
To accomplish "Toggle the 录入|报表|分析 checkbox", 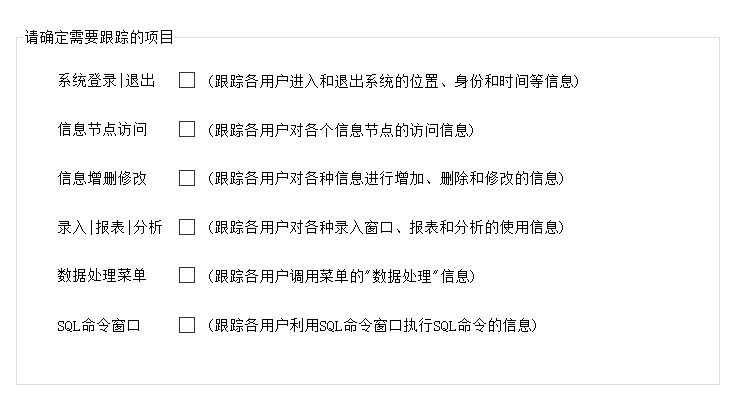I will pyautogui.click(x=187, y=227).
